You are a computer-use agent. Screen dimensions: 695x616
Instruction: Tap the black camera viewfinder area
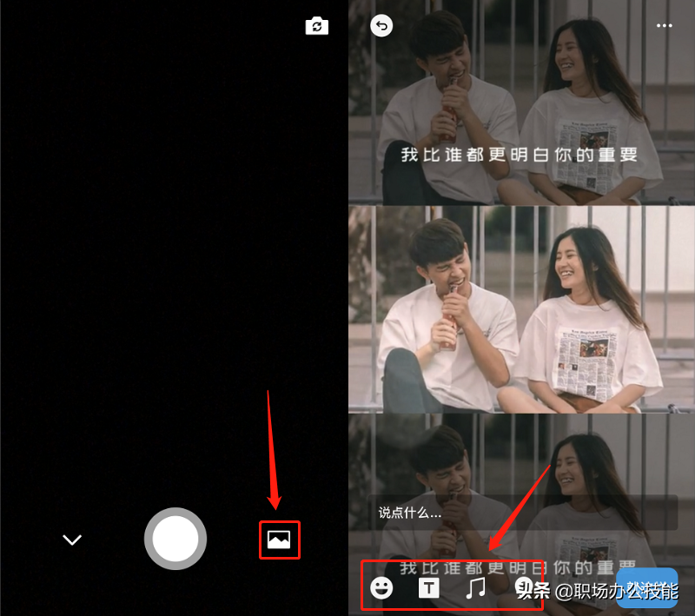coord(174,261)
